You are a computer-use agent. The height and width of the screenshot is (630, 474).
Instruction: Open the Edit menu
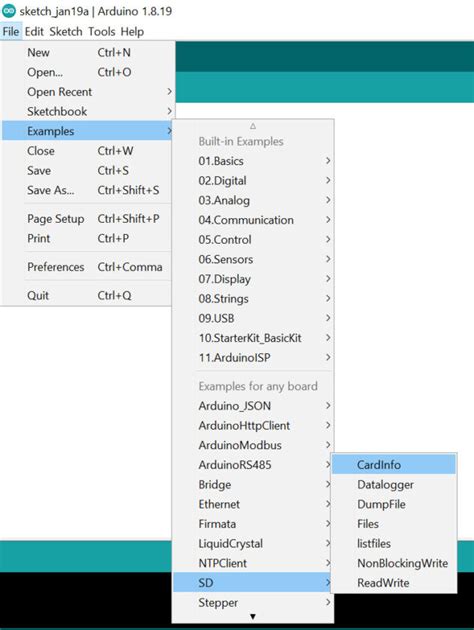point(34,31)
